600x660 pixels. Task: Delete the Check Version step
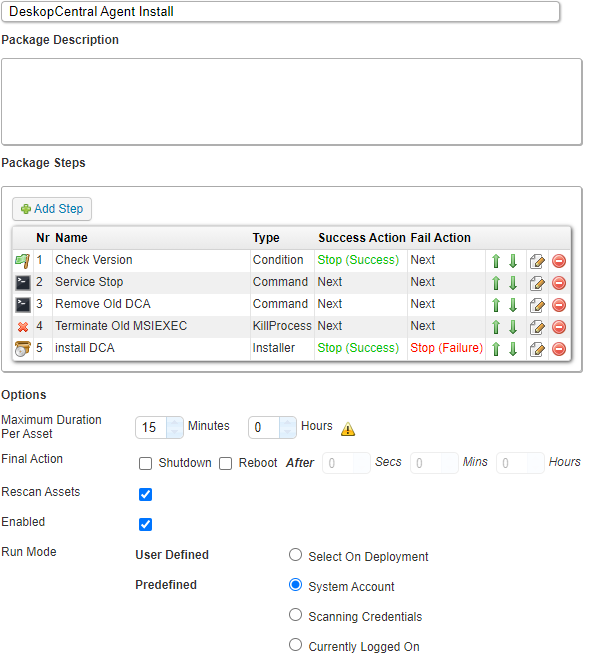(559, 261)
